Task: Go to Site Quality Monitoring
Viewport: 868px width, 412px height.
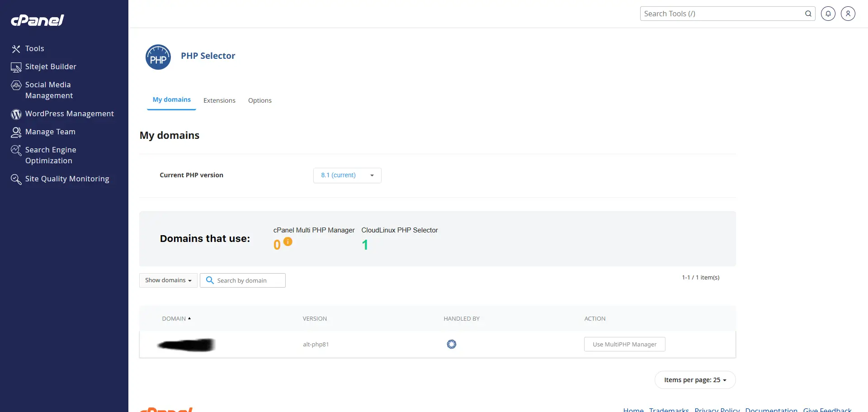Action: tap(67, 179)
